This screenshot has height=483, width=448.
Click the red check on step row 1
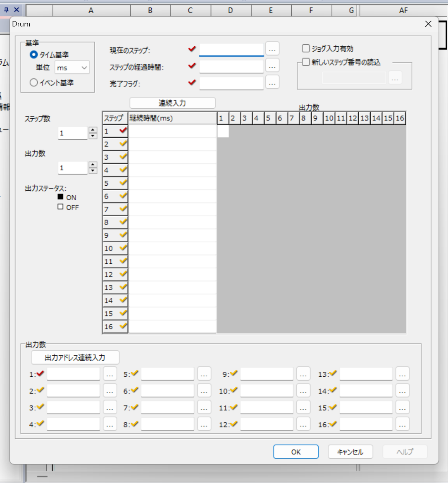click(x=123, y=131)
